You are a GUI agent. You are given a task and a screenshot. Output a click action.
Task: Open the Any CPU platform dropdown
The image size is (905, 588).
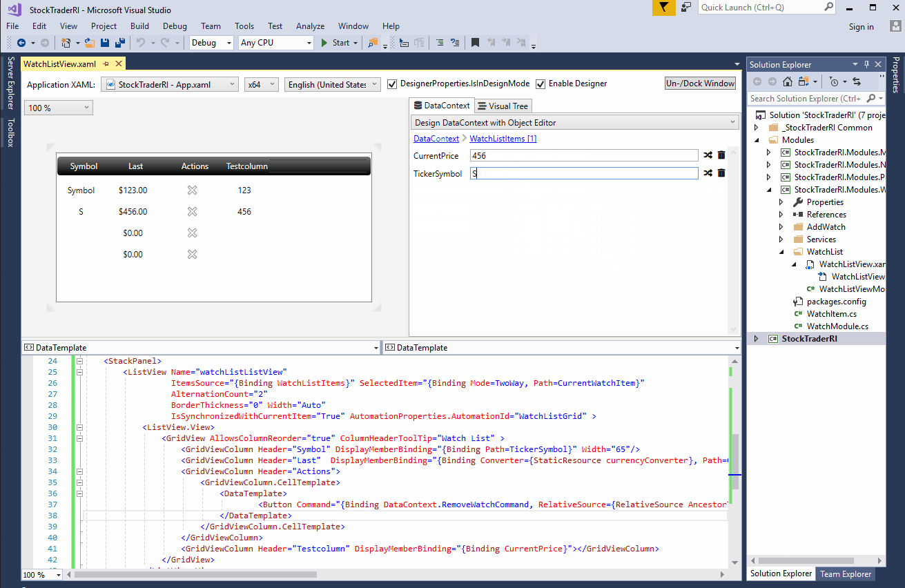pyautogui.click(x=276, y=43)
